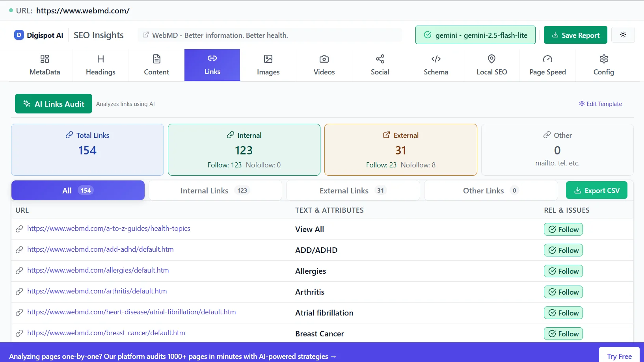Open the MetaData tab
Image resolution: width=644 pixels, height=362 pixels.
(45, 65)
